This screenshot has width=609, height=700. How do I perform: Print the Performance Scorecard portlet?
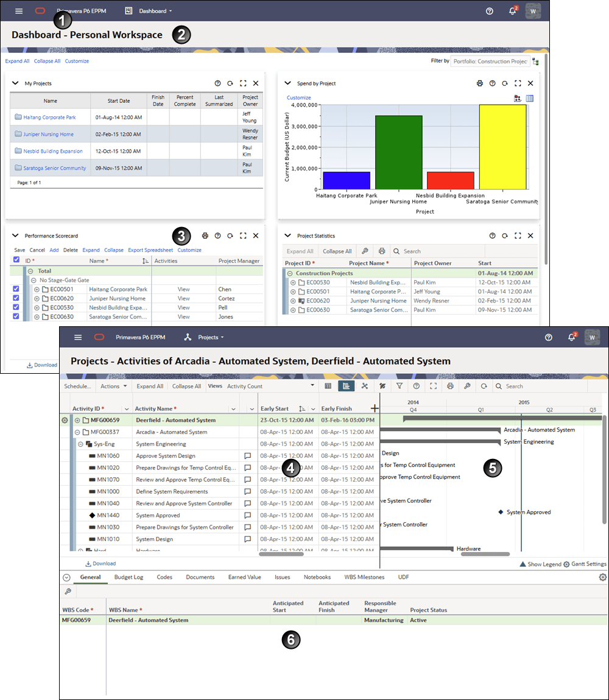pos(205,236)
